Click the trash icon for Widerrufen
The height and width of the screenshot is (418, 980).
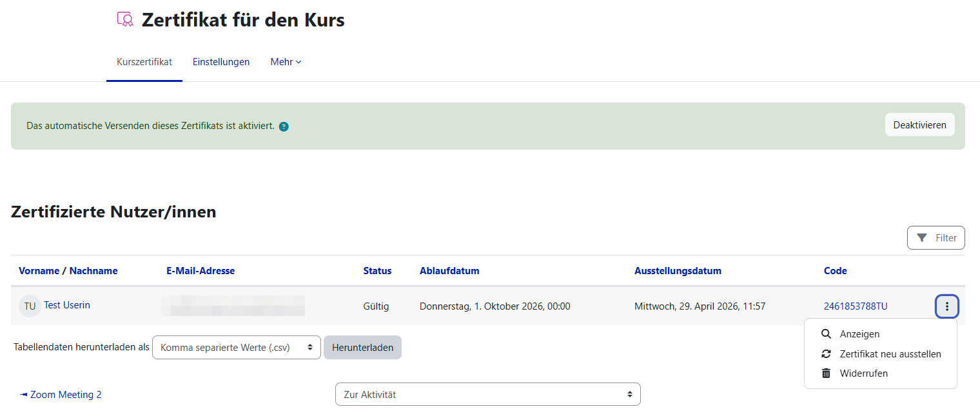click(x=826, y=373)
